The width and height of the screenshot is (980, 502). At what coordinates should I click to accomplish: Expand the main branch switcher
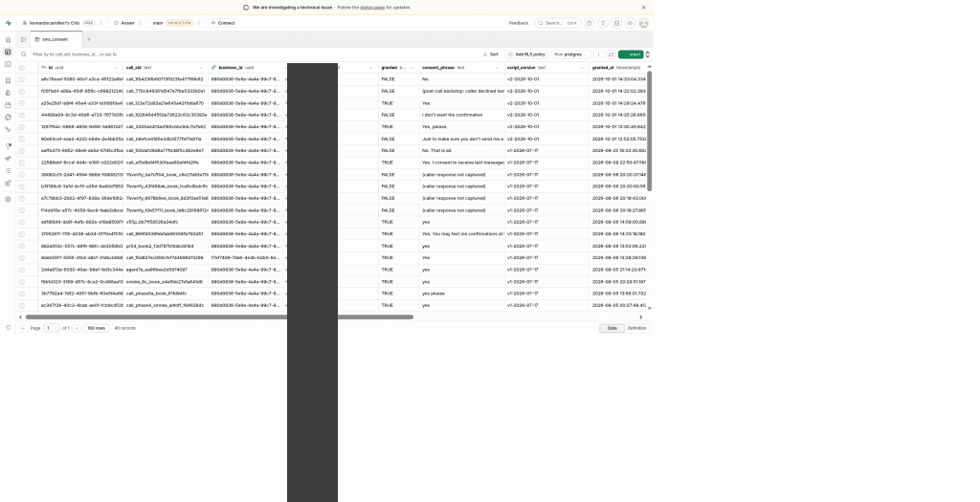(199, 23)
